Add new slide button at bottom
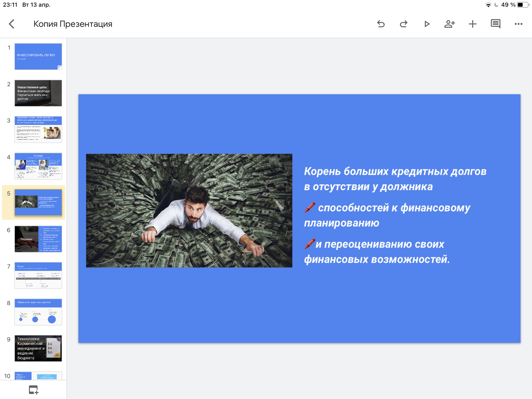This screenshot has width=532, height=399. coord(34,390)
